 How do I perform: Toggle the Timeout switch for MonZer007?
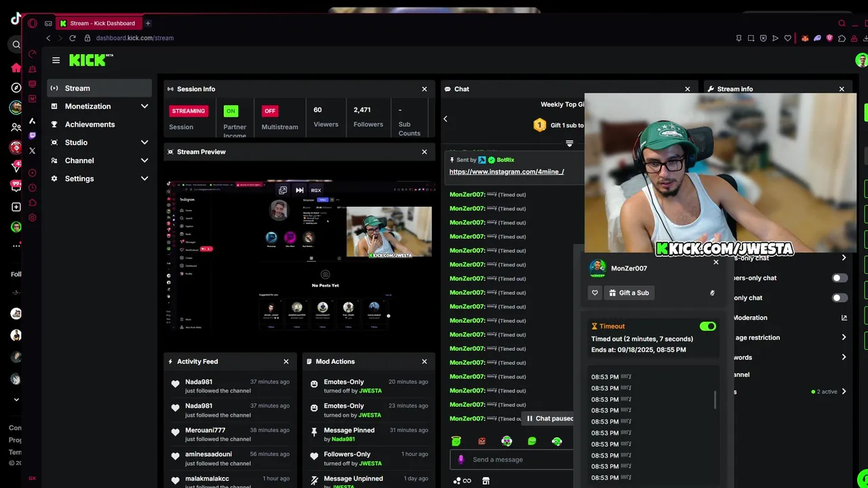click(x=708, y=326)
